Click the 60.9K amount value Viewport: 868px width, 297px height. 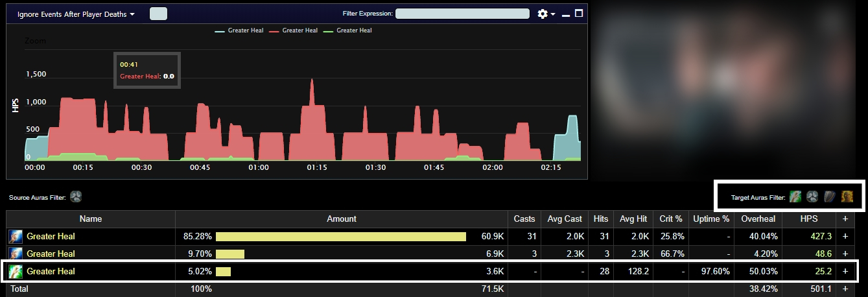click(493, 237)
